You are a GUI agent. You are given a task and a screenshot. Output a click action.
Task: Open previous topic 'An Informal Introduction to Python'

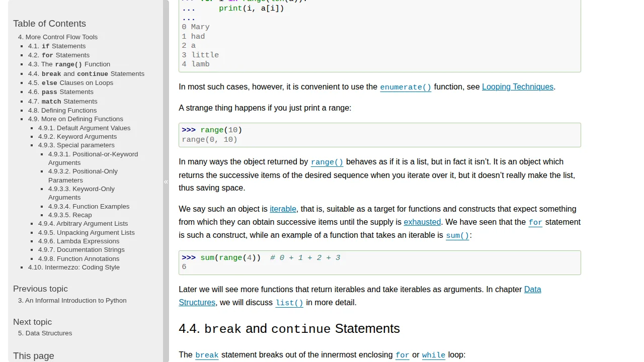(x=72, y=301)
